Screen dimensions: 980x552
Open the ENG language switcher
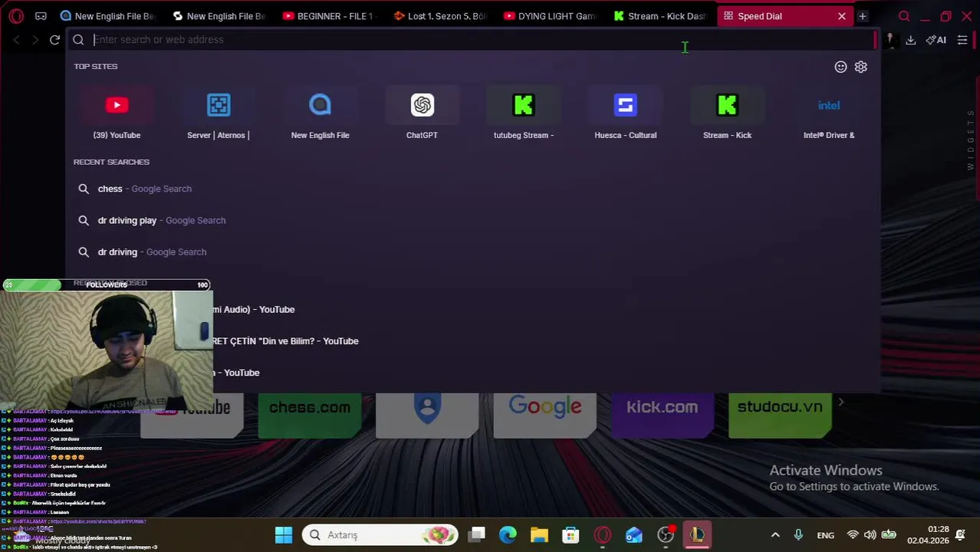coord(825,535)
